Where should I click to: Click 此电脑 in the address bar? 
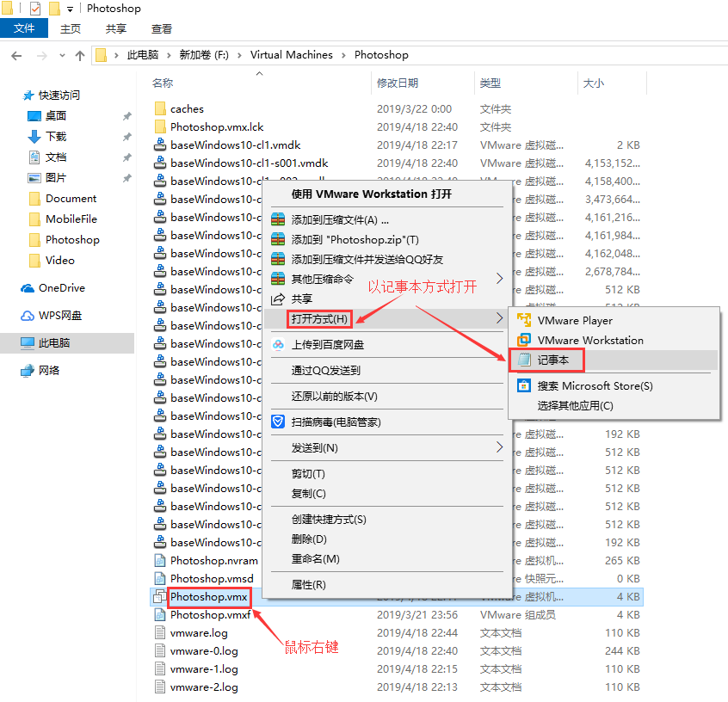[x=143, y=55]
